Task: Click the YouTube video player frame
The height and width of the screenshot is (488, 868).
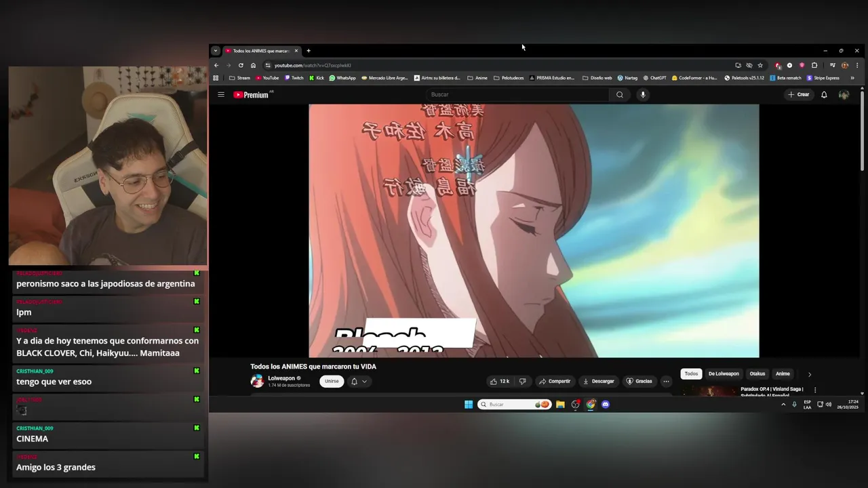Action: (x=534, y=230)
